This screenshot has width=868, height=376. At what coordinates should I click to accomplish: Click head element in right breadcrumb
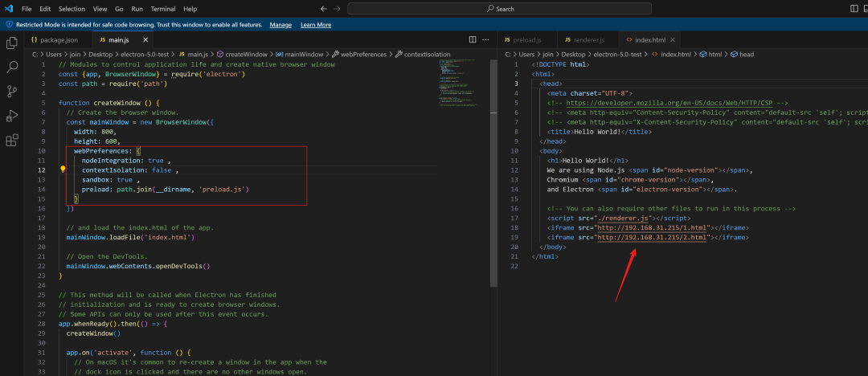click(742, 55)
